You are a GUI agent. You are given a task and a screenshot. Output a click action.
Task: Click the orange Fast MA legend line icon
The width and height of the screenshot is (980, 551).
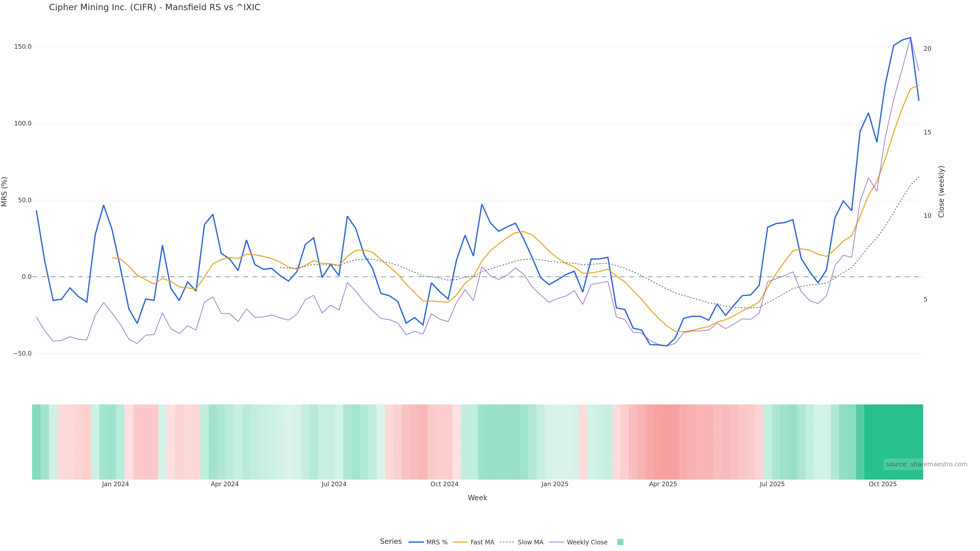coord(460,542)
